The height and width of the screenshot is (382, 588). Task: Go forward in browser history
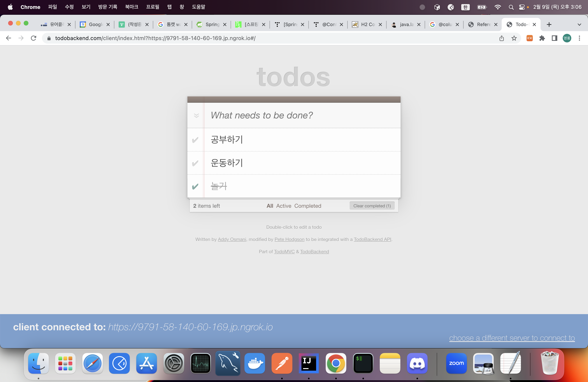click(21, 38)
